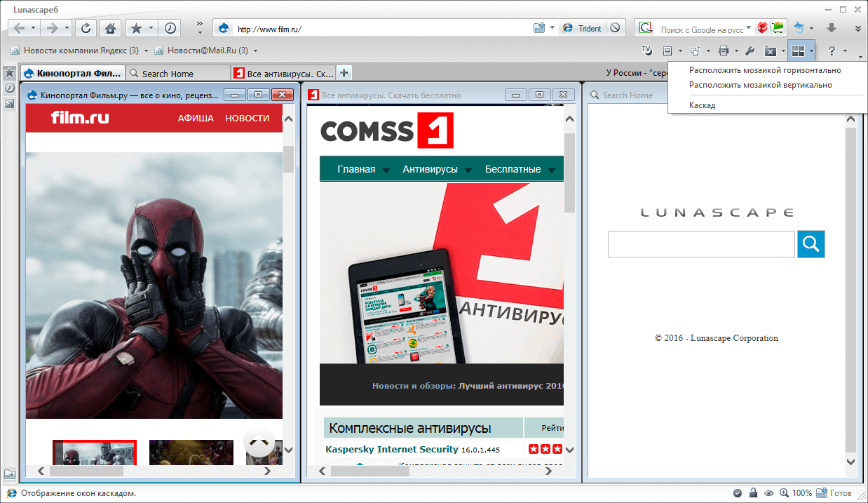Click the Lunascape blue search button
This screenshot has width=868, height=503.
[811, 243]
